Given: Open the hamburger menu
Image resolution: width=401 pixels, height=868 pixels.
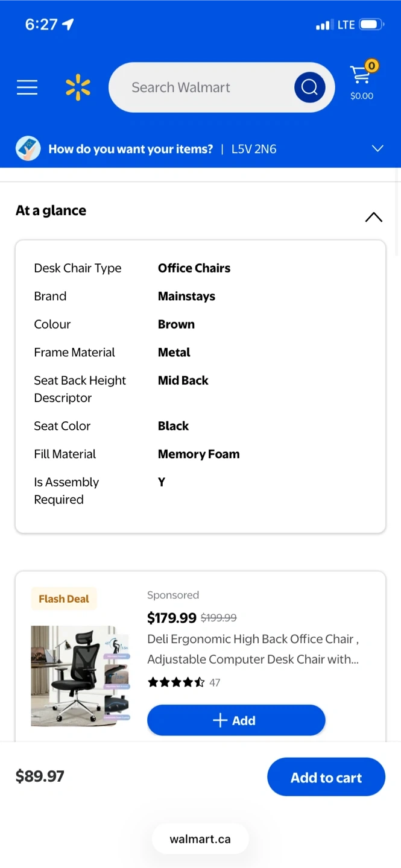Looking at the screenshot, I should tap(27, 87).
